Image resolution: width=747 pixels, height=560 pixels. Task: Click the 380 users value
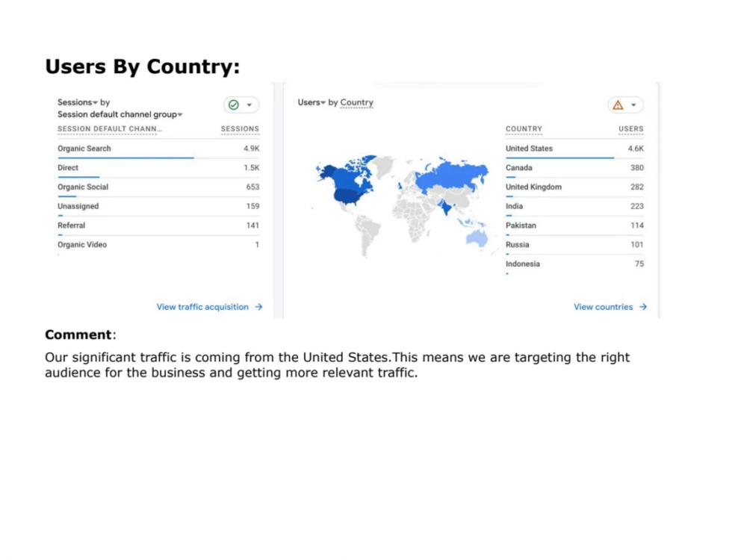point(637,168)
